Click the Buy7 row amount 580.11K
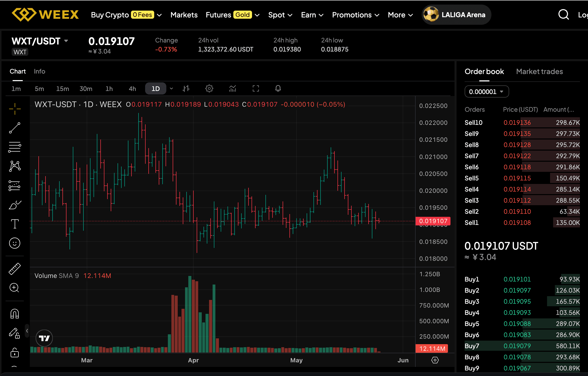588x376 pixels. (x=568, y=346)
